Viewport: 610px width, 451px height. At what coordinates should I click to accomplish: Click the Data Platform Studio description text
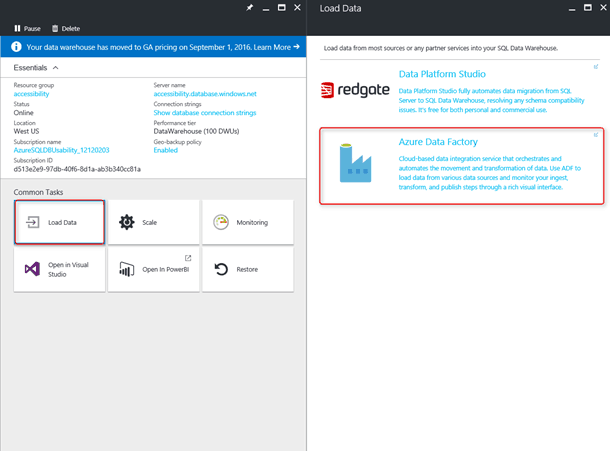(491, 100)
